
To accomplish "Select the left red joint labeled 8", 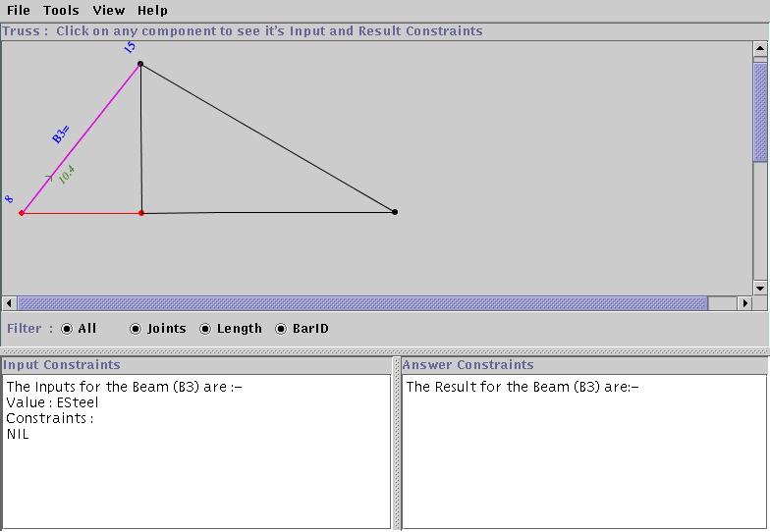I will (x=22, y=212).
